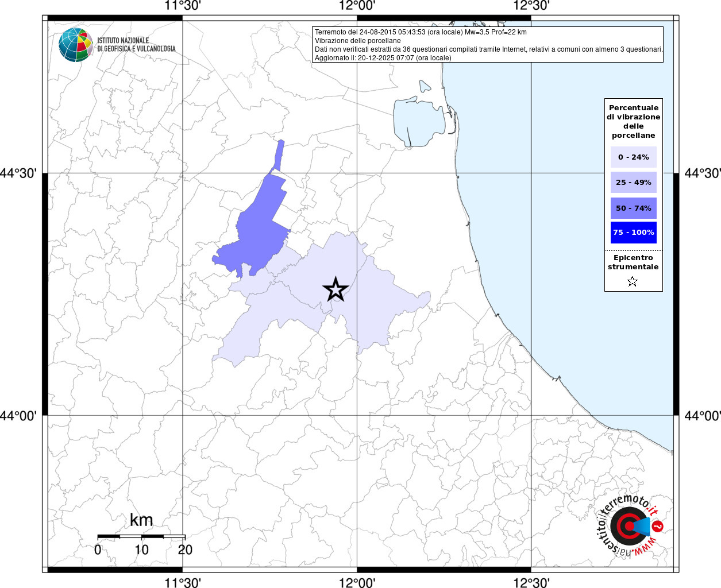
Task: Click the INGV globe logo
Action: coord(75,45)
